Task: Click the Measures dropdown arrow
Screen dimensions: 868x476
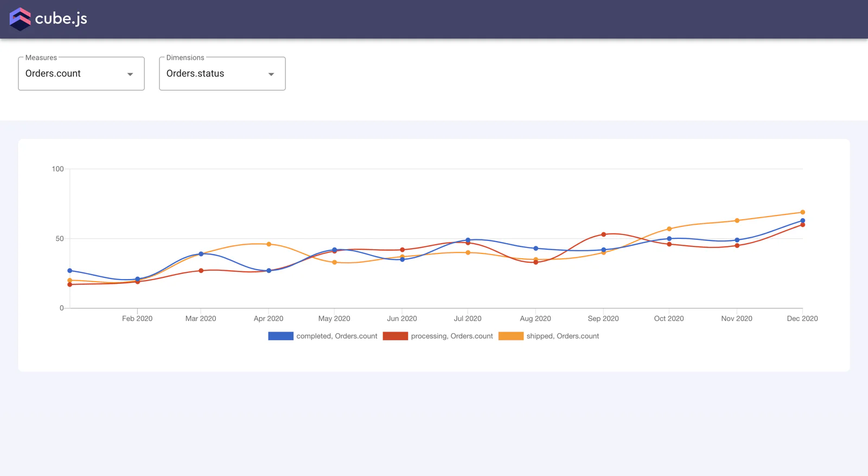Action: [130, 74]
